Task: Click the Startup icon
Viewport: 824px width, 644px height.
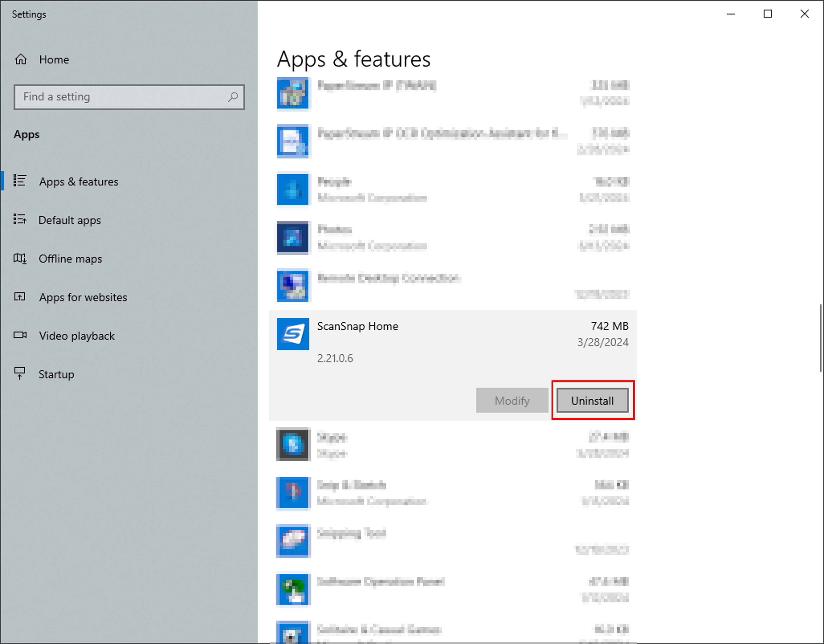Action: tap(20, 373)
